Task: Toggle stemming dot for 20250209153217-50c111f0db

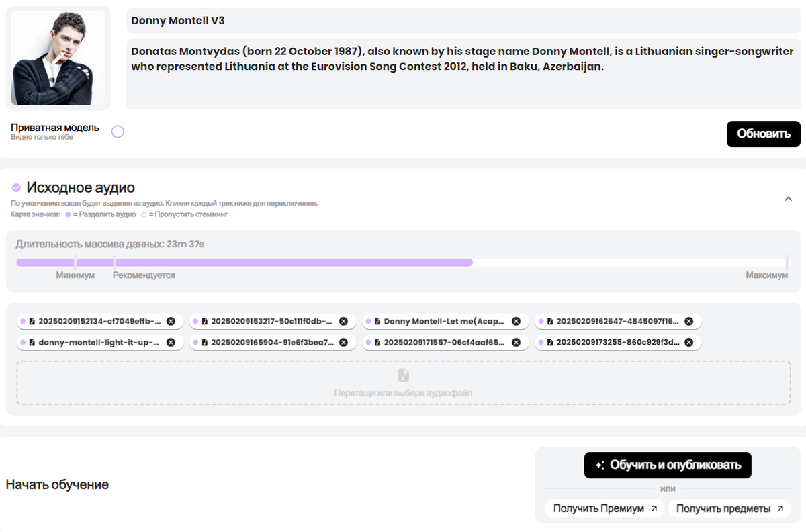Action: pyautogui.click(x=195, y=322)
